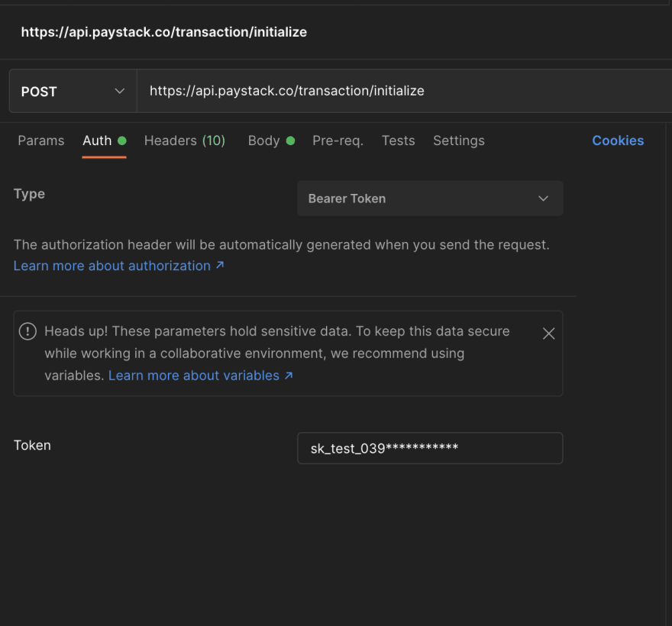The width and height of the screenshot is (672, 626).
Task: Open the Settings tab
Action: pos(459,140)
